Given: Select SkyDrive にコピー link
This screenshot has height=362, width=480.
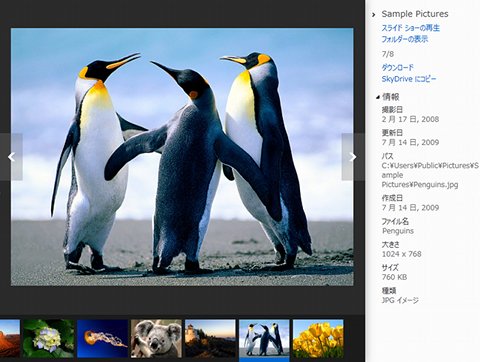Looking at the screenshot, I should tap(409, 79).
